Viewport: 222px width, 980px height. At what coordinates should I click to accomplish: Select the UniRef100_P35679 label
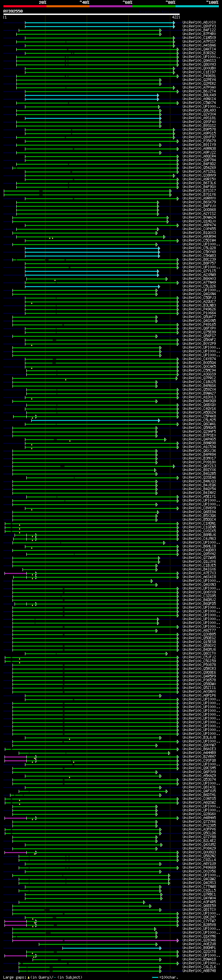(x=199, y=141)
